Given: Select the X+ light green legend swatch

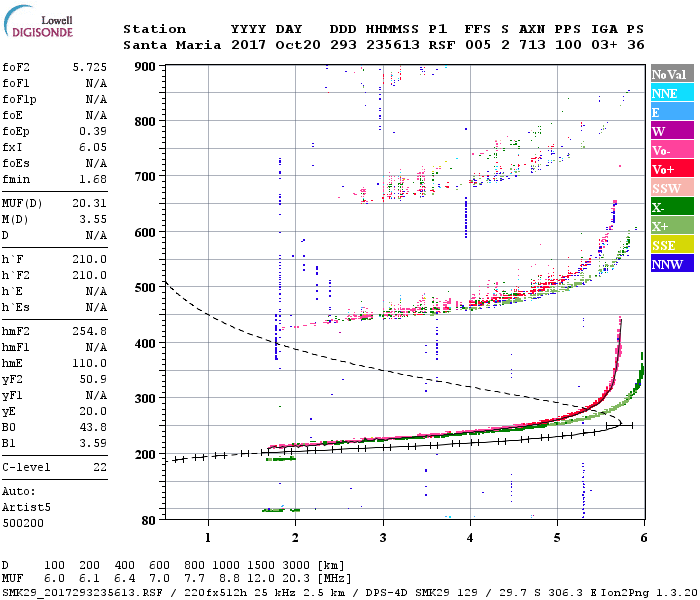Looking at the screenshot, I should [672, 225].
